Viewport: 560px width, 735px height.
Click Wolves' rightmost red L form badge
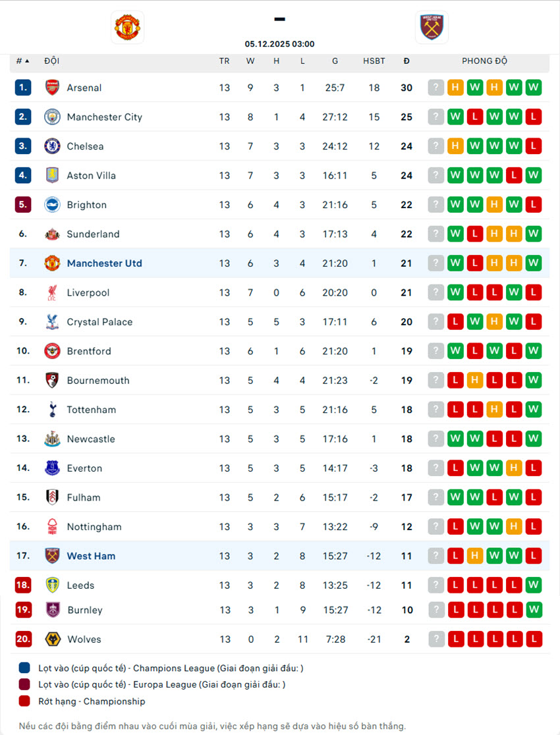(x=534, y=639)
